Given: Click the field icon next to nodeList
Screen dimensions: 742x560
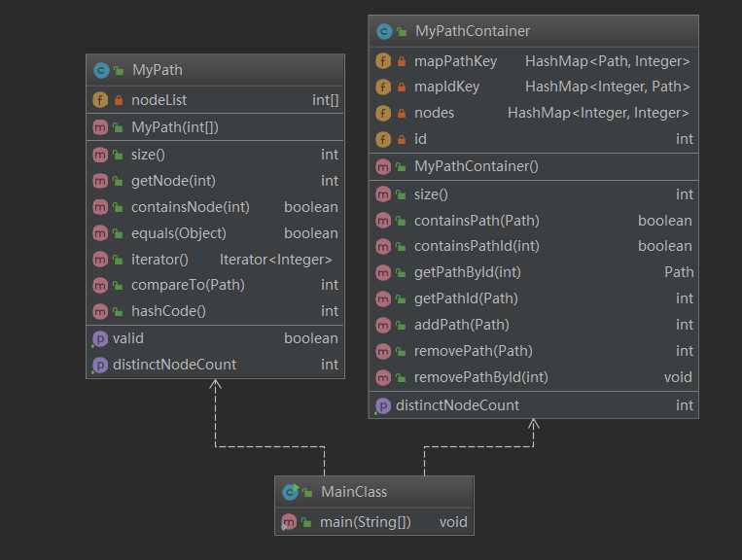Looking at the screenshot, I should click(100, 99).
